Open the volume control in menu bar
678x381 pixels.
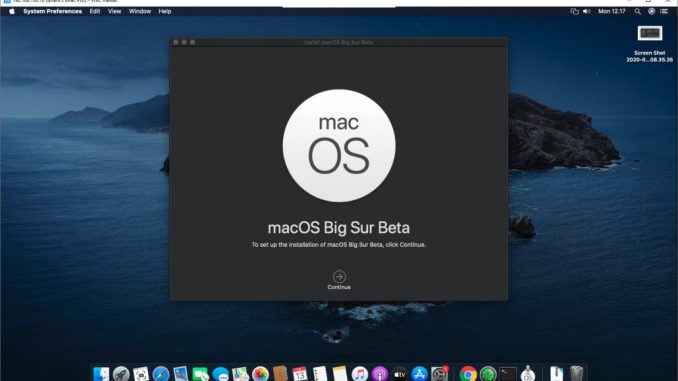pos(586,11)
